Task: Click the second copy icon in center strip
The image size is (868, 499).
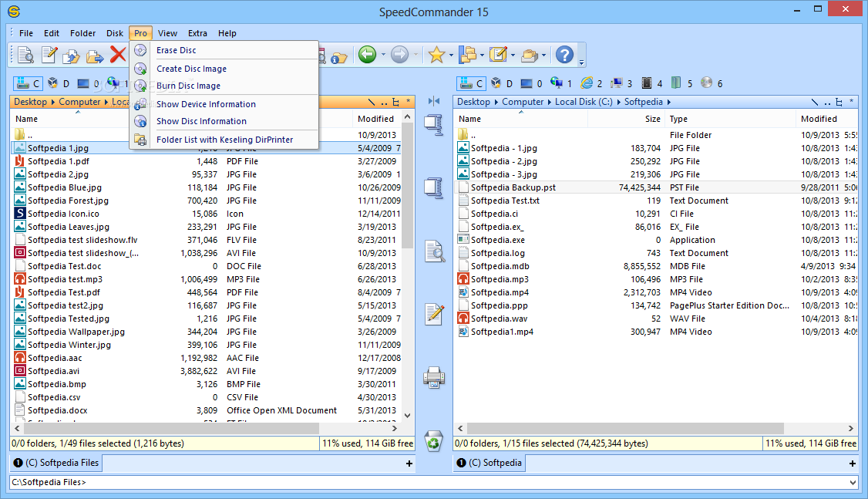Action: [434, 188]
